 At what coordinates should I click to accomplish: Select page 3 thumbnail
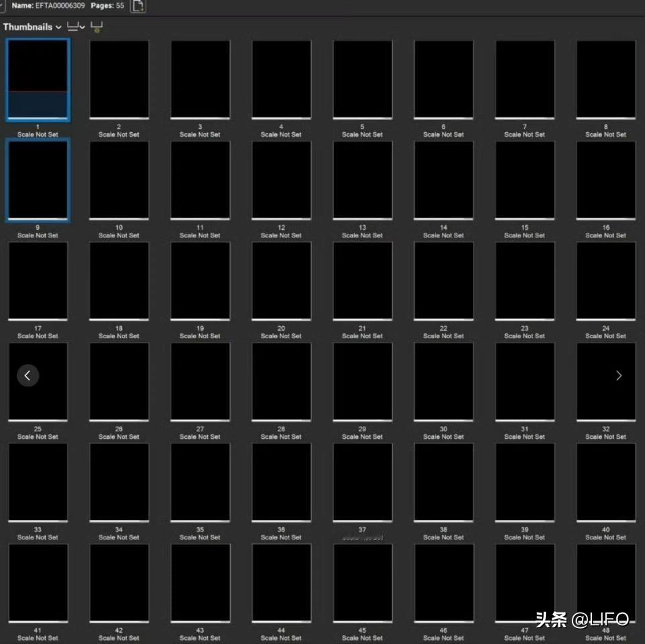pyautogui.click(x=200, y=80)
